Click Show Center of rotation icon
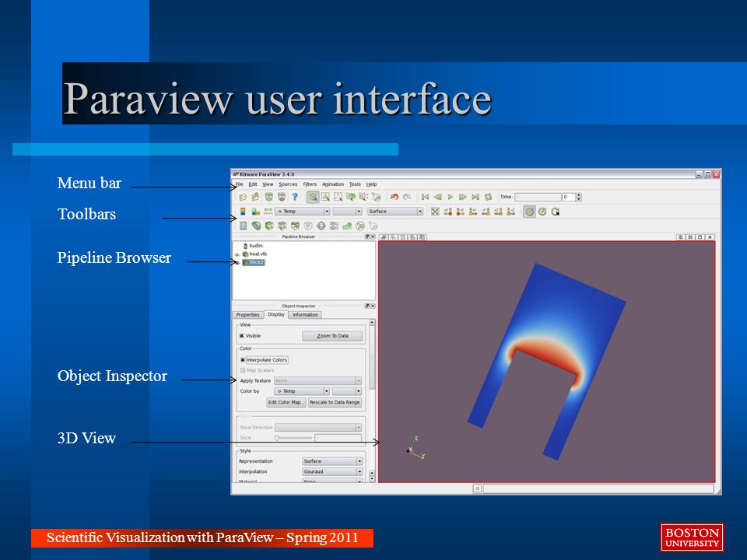747x560 pixels. pos(529,212)
